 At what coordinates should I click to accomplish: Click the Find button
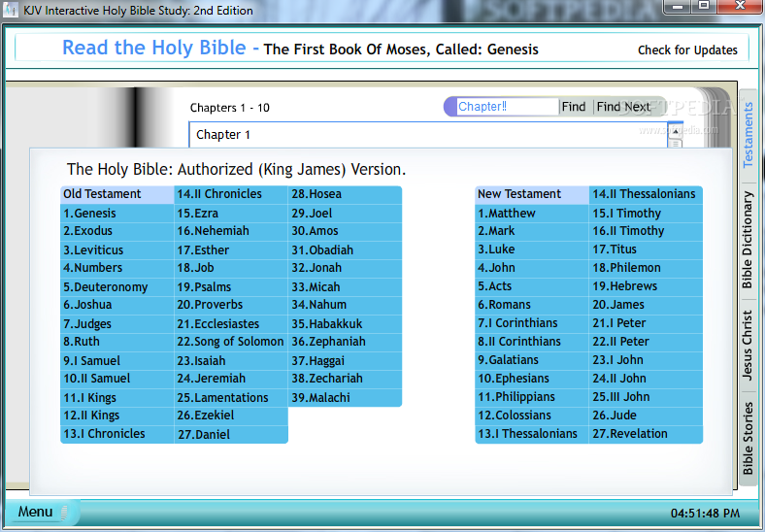[573, 107]
